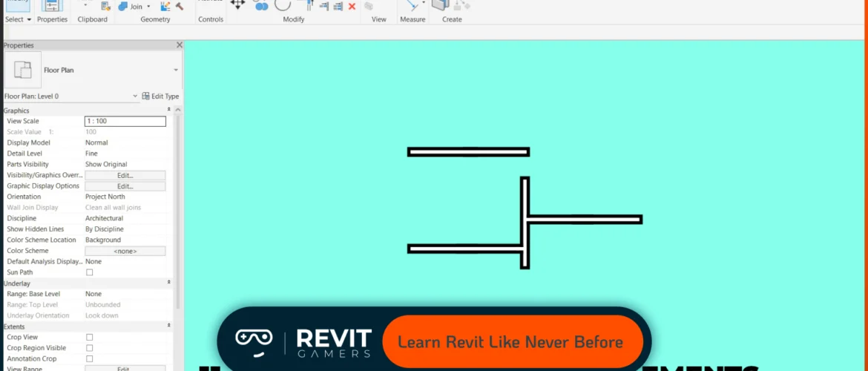Click the dimmed View panel icon
This screenshot has width=868, height=371.
(x=368, y=6)
